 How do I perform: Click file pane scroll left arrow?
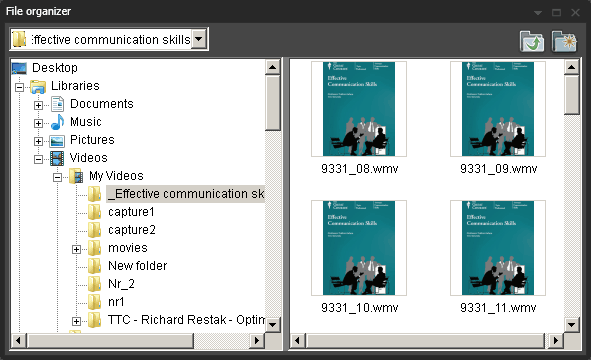pos(297,341)
